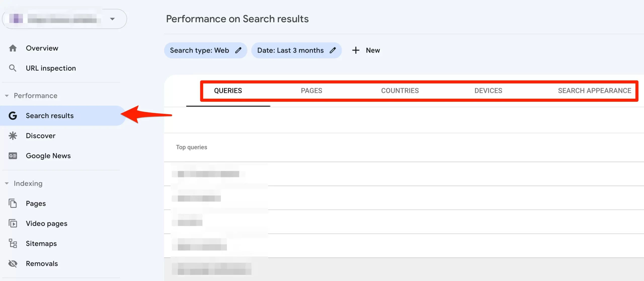Click the URL inspection magnifier icon

13,68
